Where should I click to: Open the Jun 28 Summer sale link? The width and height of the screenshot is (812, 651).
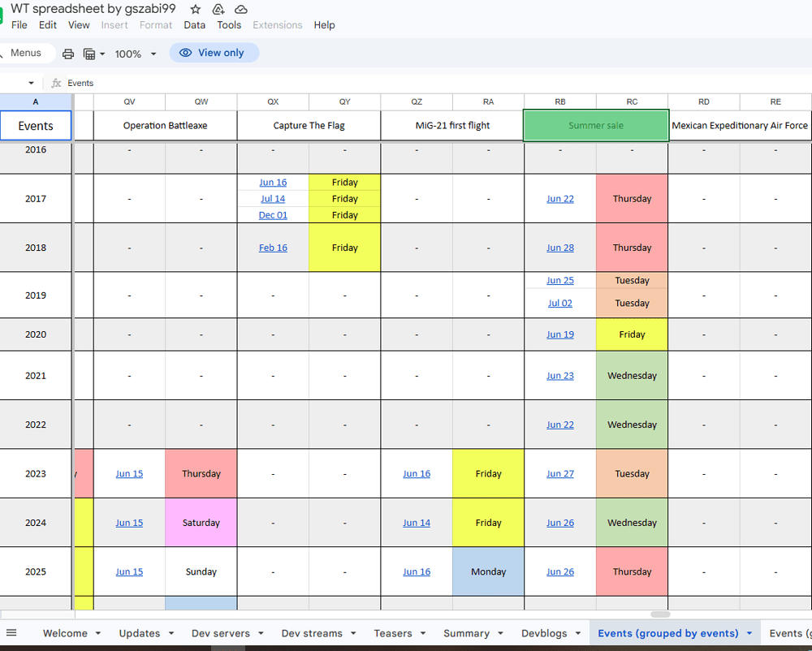(x=560, y=248)
